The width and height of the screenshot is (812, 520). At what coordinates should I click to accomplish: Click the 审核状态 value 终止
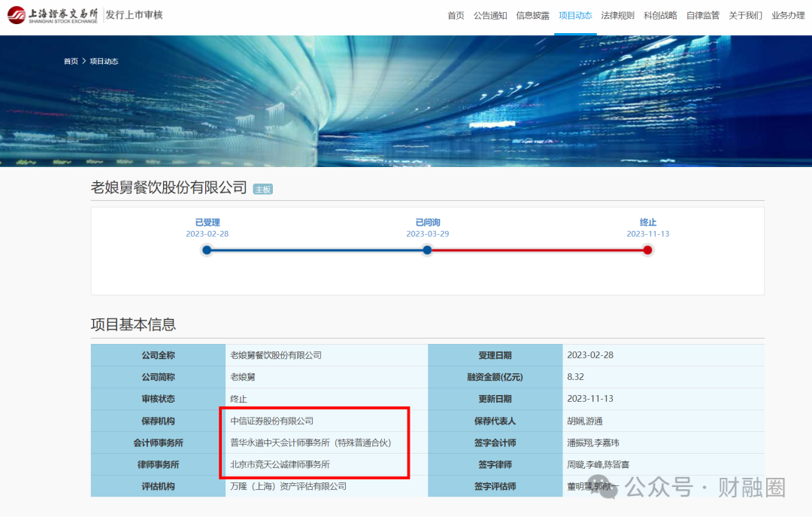pyautogui.click(x=238, y=399)
